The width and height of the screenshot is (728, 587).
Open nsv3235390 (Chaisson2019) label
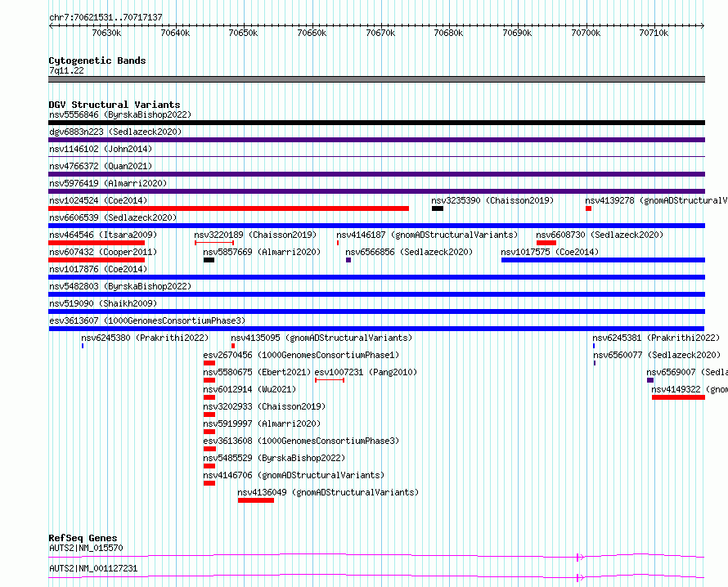492,200
